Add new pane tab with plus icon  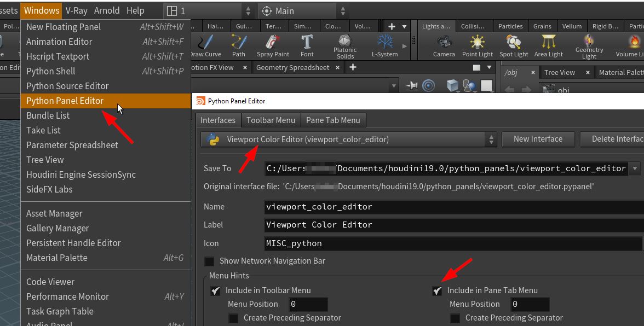(x=353, y=67)
